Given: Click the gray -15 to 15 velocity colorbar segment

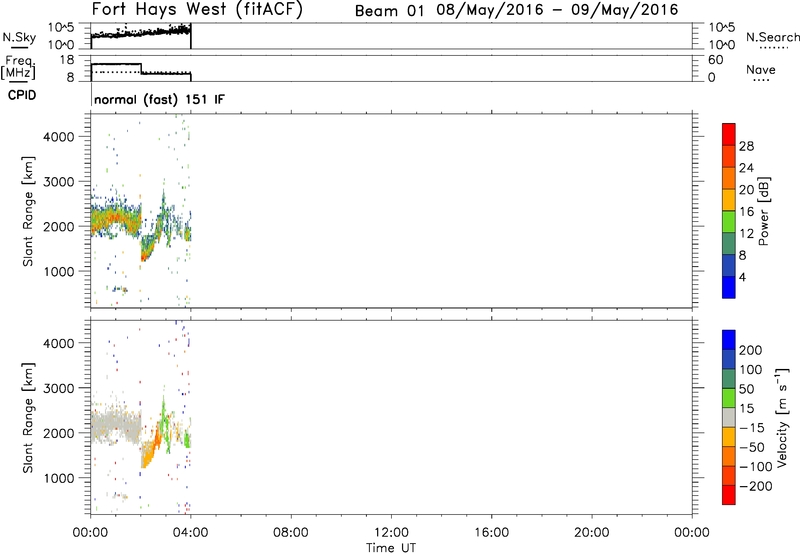Looking at the screenshot, I should pyautogui.click(x=729, y=417).
